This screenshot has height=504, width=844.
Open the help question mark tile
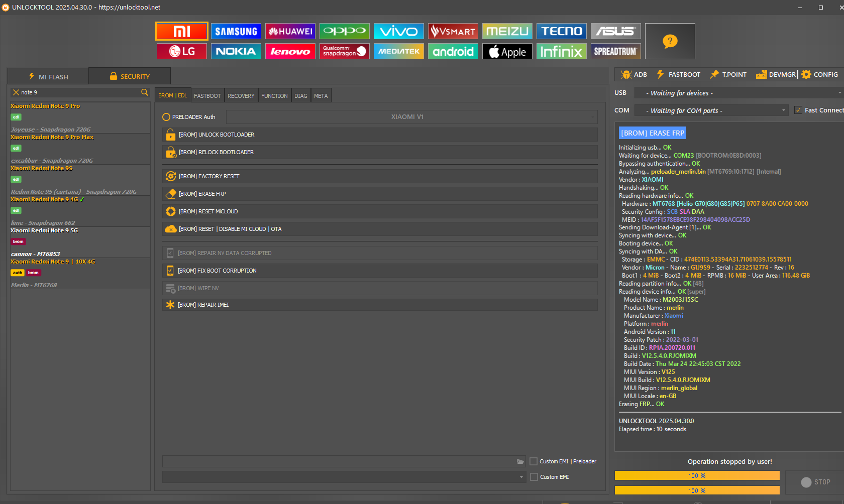pos(670,41)
